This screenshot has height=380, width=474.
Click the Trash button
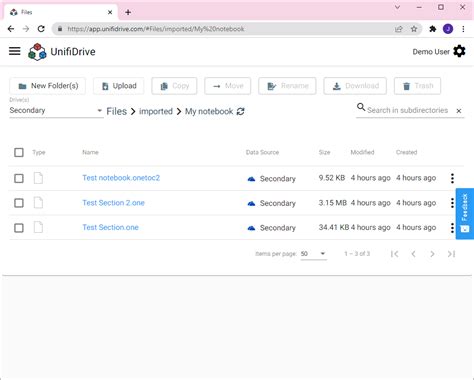tap(417, 86)
